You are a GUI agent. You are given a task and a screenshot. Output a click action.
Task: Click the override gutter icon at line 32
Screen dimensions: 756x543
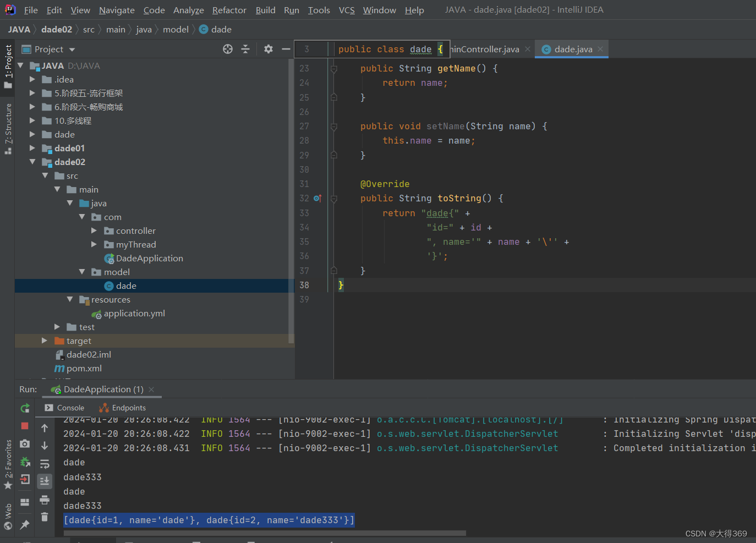tap(317, 198)
